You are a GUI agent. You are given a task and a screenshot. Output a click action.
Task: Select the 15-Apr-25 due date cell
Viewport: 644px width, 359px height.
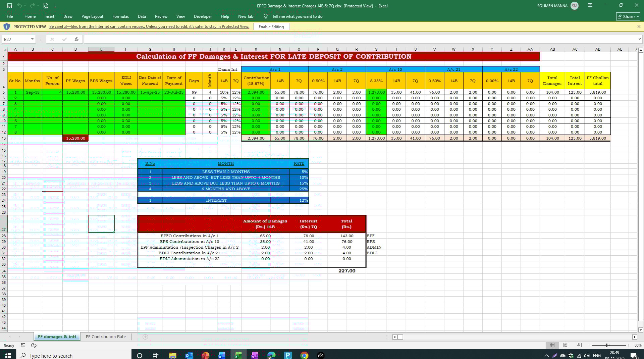coord(150,92)
